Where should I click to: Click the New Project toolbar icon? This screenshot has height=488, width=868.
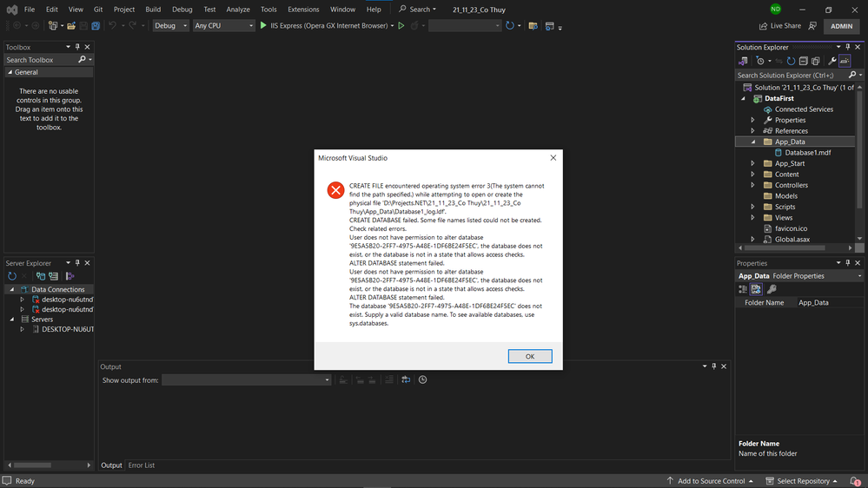(x=53, y=25)
